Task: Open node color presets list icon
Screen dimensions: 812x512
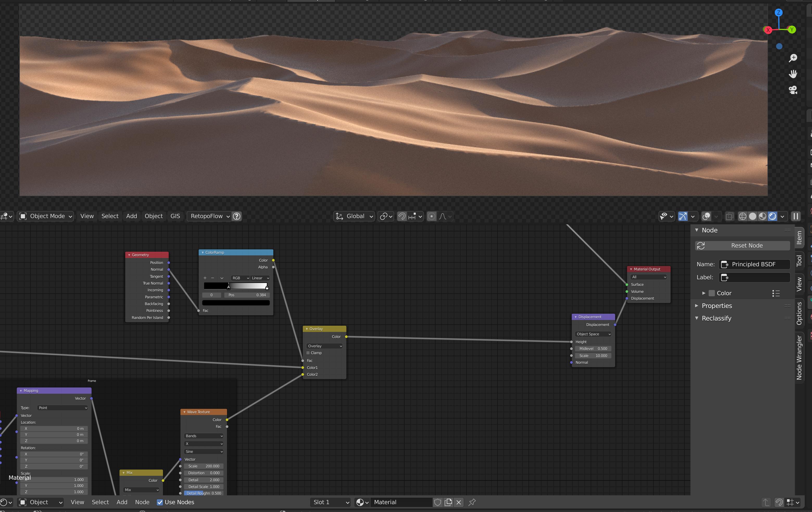Action: (776, 293)
